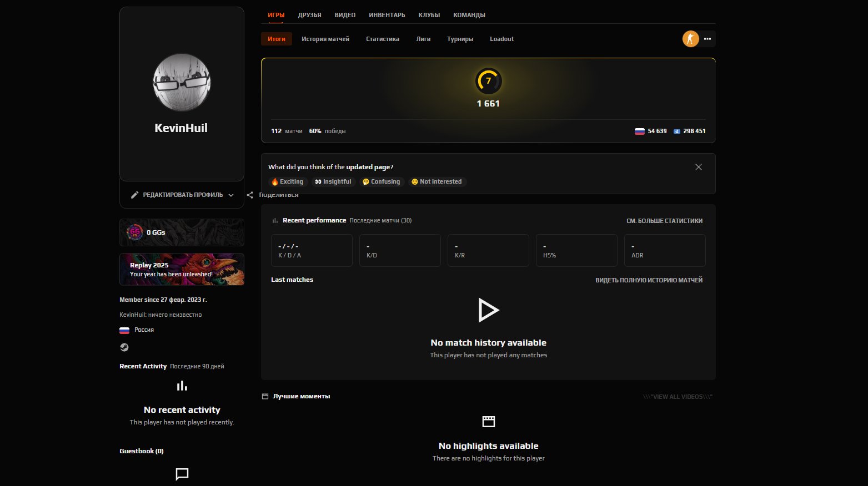Dismiss the updated page feedback banner
The image size is (868, 486).
[x=699, y=166]
